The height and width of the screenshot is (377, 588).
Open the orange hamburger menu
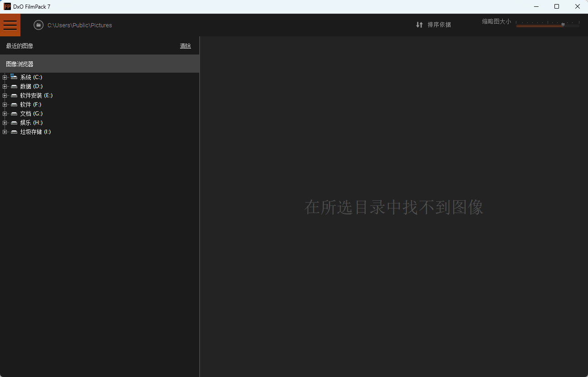click(10, 25)
